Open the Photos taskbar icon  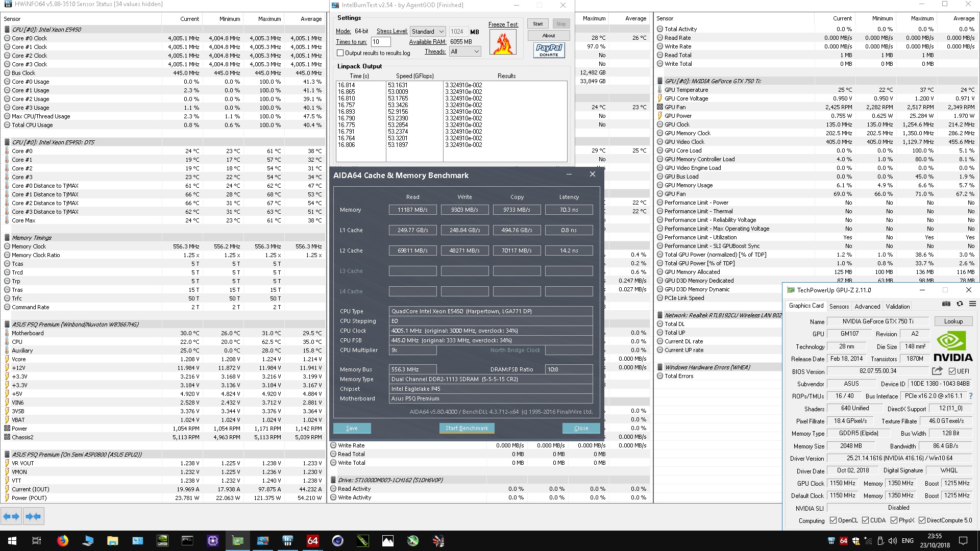pos(387,541)
